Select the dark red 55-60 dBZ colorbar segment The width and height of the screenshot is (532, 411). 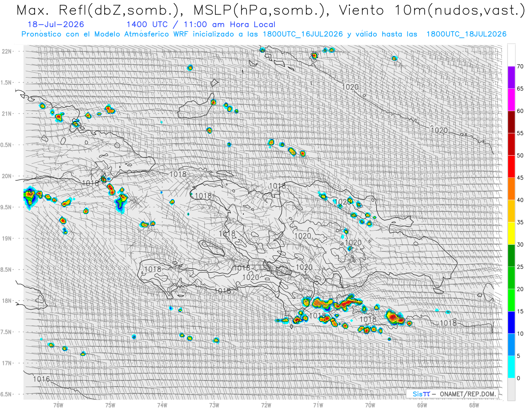(x=511, y=122)
